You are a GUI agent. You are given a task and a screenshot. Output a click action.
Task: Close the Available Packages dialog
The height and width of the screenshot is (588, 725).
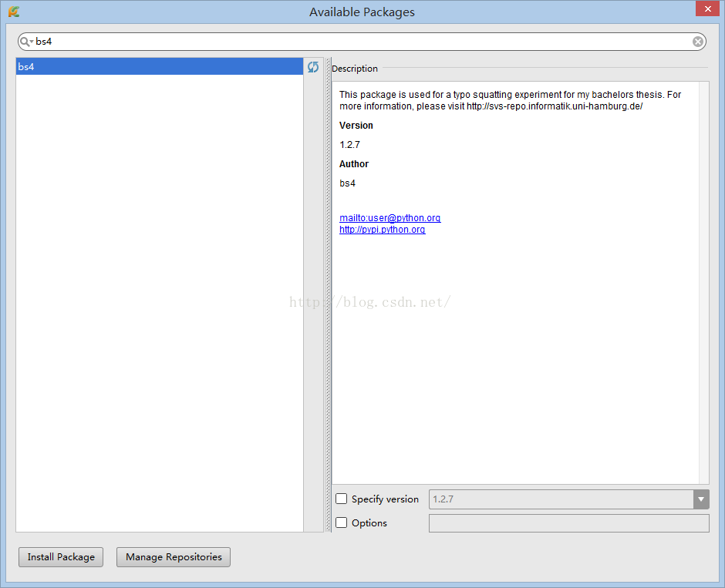point(707,8)
